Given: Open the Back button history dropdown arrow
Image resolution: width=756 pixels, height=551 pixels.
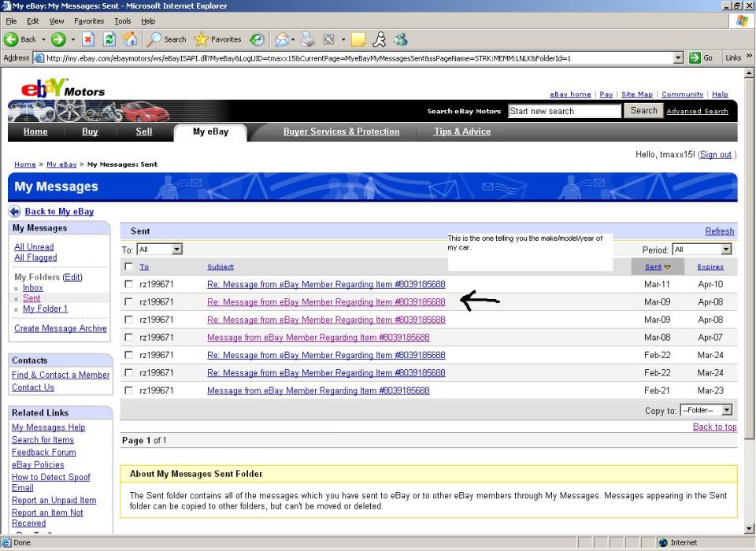Looking at the screenshot, I should coord(43,39).
